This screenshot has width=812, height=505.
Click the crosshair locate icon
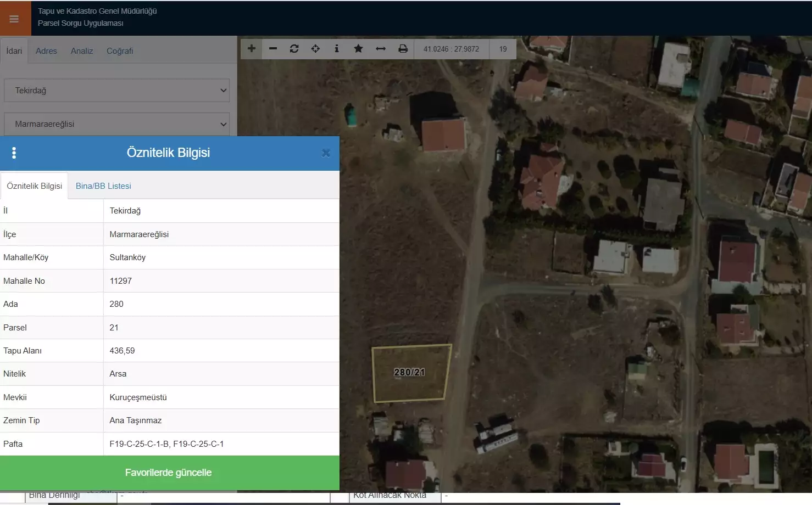pos(315,49)
